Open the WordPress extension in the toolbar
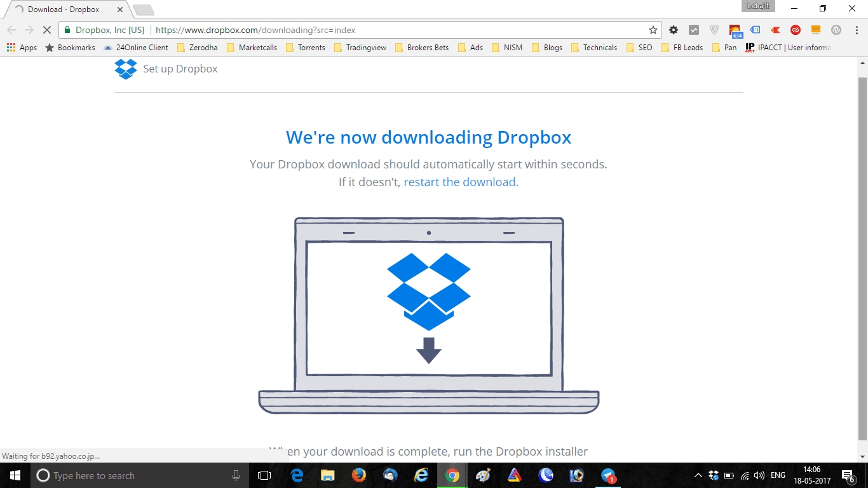The height and width of the screenshot is (488, 868). (x=836, y=29)
